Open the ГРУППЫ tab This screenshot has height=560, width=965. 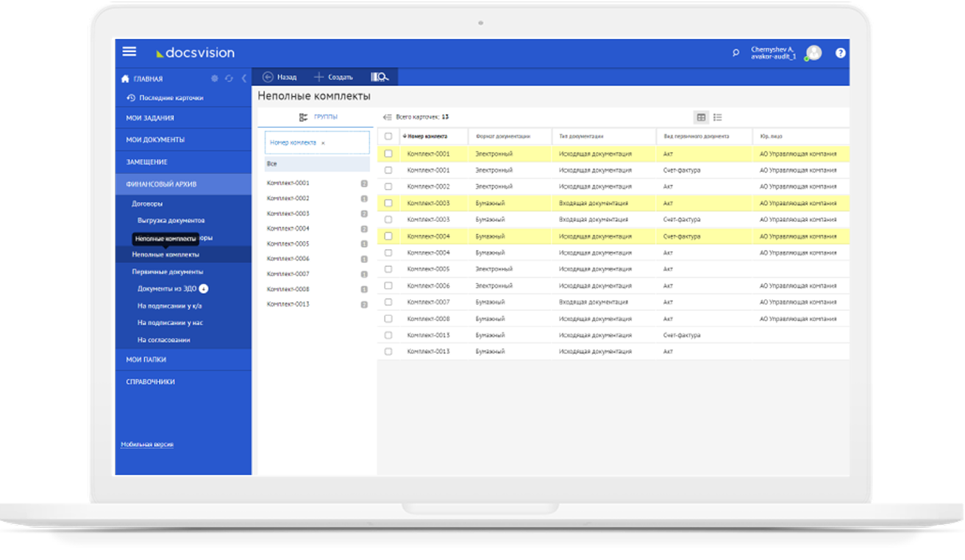pos(318,118)
